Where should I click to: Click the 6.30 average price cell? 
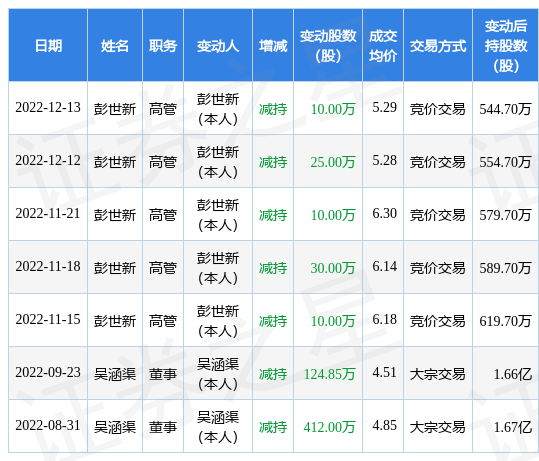tap(384, 213)
